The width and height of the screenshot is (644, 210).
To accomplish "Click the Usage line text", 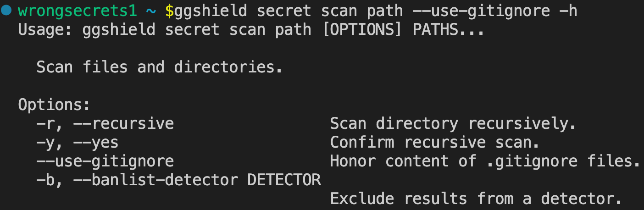I will 251,30.
